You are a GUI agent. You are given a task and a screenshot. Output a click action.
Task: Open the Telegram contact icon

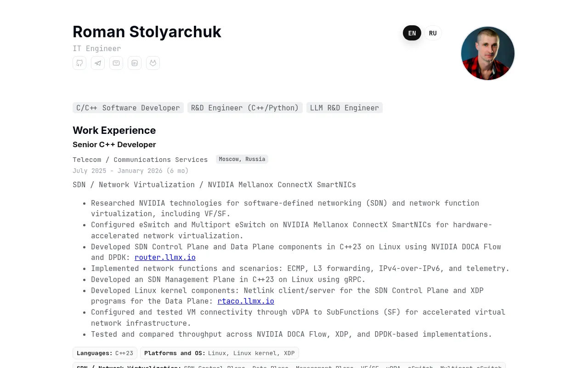98,63
